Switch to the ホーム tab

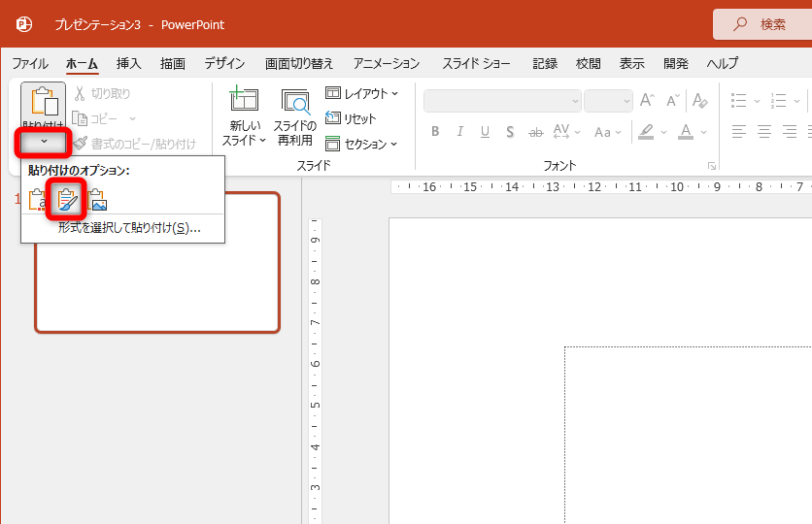(x=82, y=64)
